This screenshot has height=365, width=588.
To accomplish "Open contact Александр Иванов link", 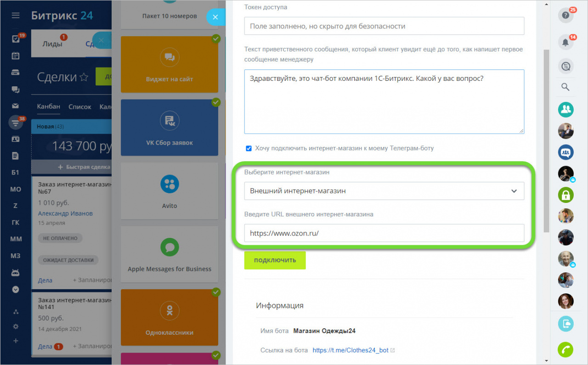I will point(65,213).
